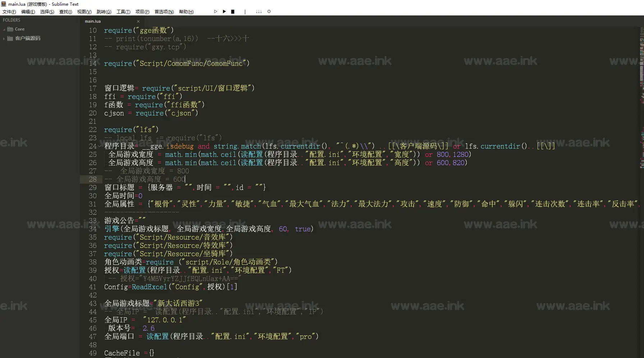Click the FOLDERS sidebar header
The height and width of the screenshot is (358, 644).
pos(12,20)
